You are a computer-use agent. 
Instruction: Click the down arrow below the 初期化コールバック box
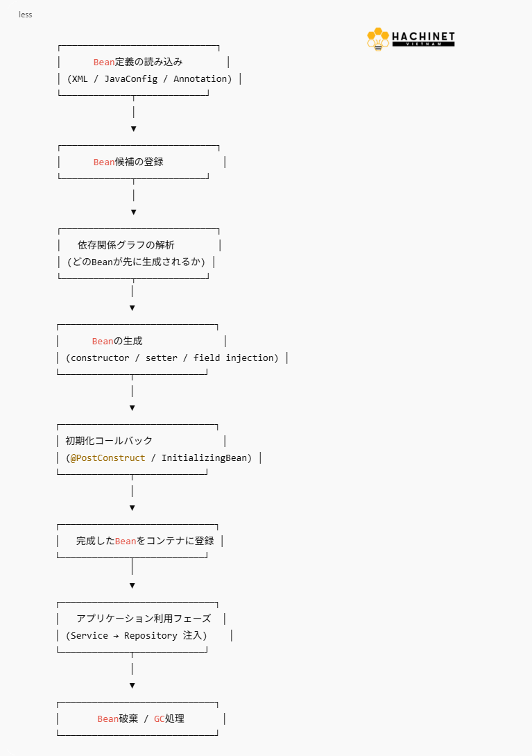pyautogui.click(x=132, y=507)
